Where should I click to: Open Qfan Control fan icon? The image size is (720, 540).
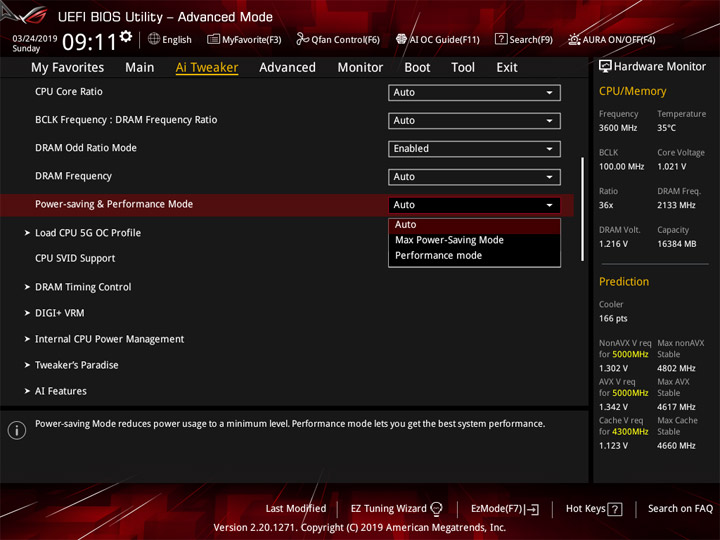(302, 39)
